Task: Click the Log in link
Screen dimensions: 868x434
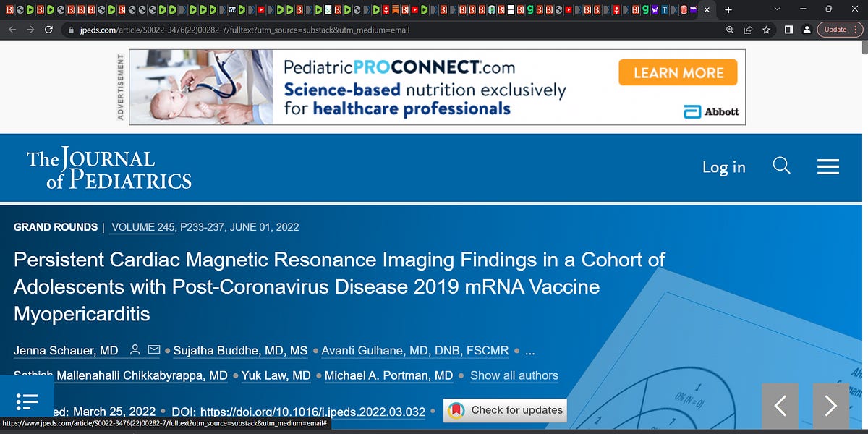Action: [x=723, y=166]
